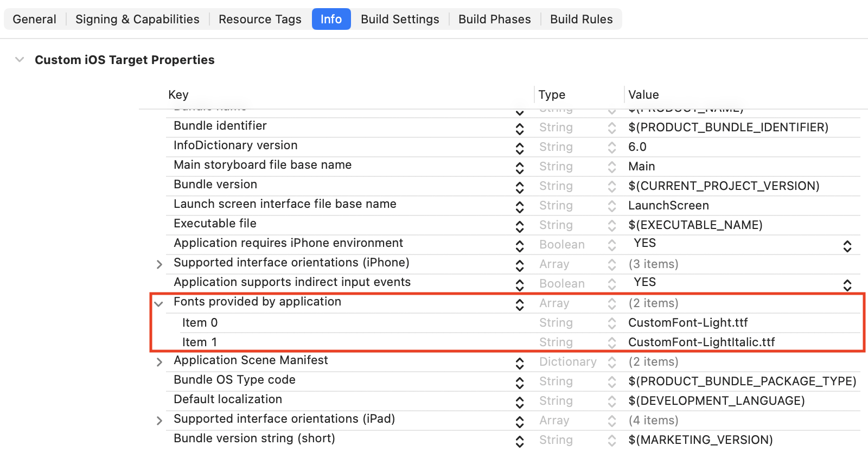
Task: Select the 6.0 InfoDictionary version value
Action: pyautogui.click(x=637, y=147)
